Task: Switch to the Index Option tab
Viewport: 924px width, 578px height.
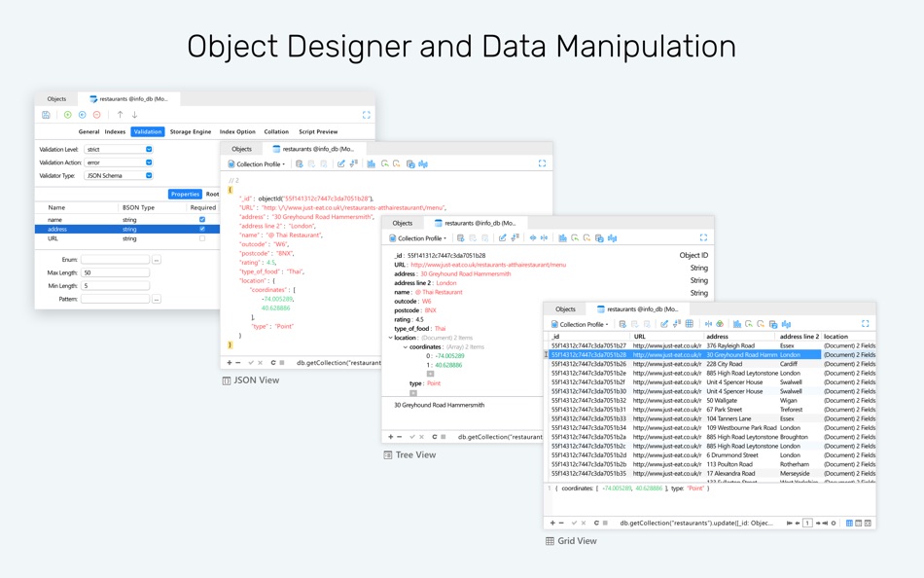Action: 237,131
